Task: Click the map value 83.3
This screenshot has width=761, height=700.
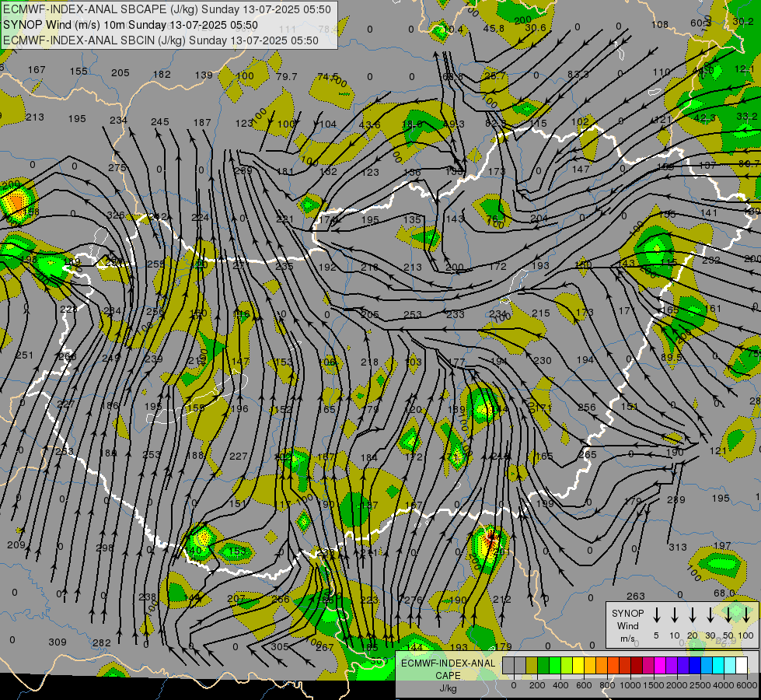Action: tap(578, 74)
